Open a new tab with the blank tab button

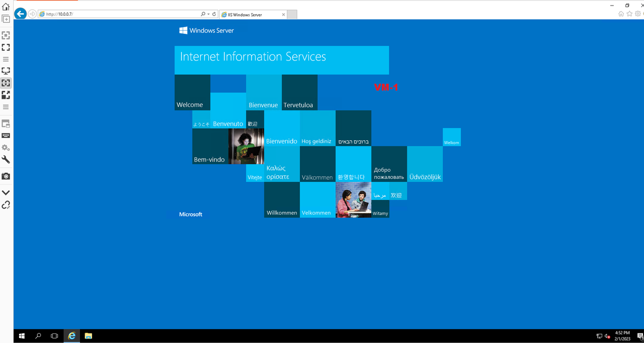[x=292, y=15]
